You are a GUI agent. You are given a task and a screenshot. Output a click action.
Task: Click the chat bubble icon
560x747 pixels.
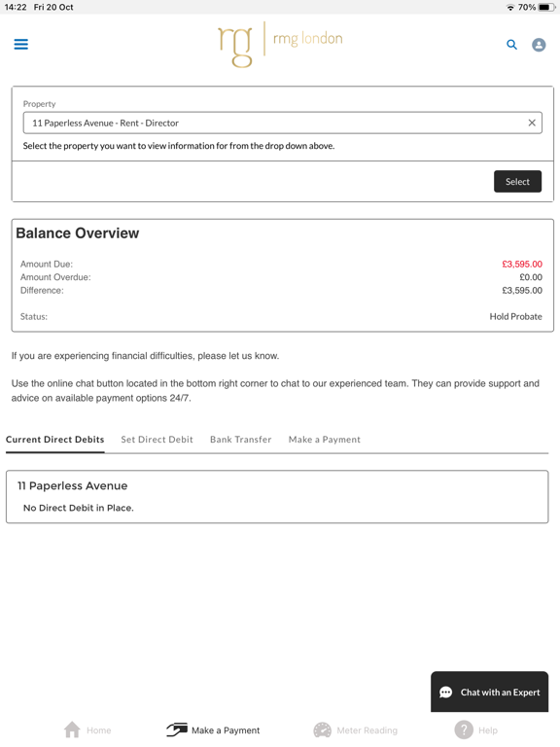[445, 693]
